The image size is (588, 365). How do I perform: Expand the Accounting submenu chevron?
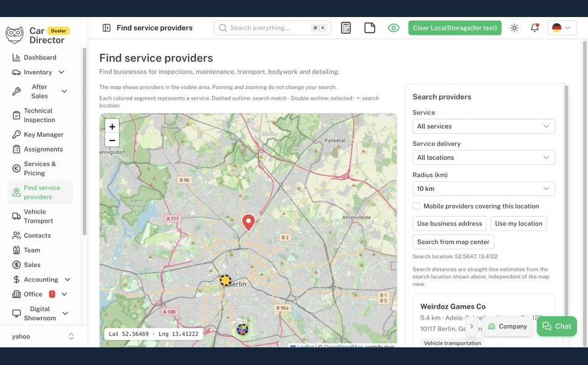coord(68,280)
